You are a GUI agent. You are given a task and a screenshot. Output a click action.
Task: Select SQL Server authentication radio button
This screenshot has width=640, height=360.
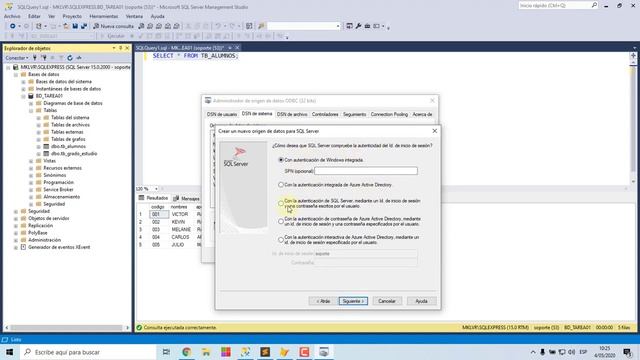pos(281,203)
